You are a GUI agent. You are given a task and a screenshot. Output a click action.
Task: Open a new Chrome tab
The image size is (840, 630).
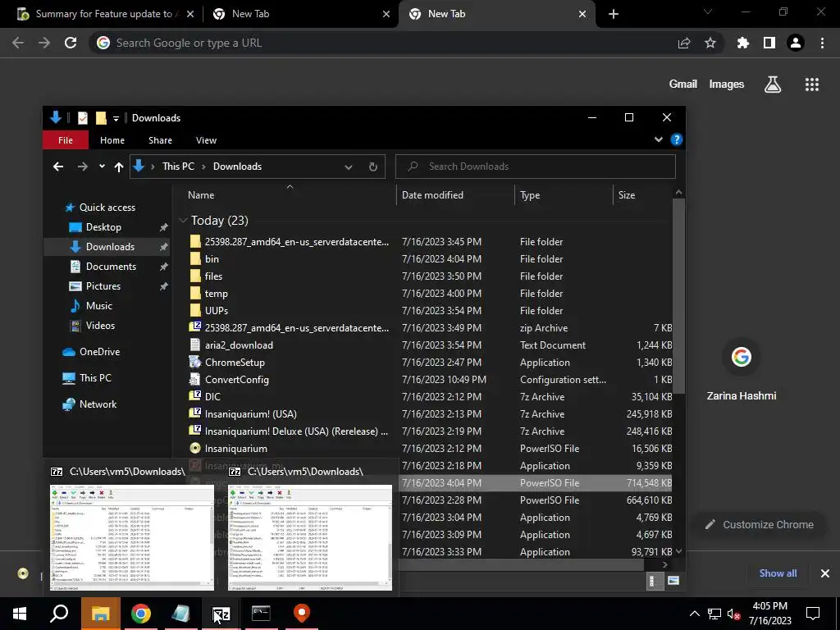pos(614,14)
